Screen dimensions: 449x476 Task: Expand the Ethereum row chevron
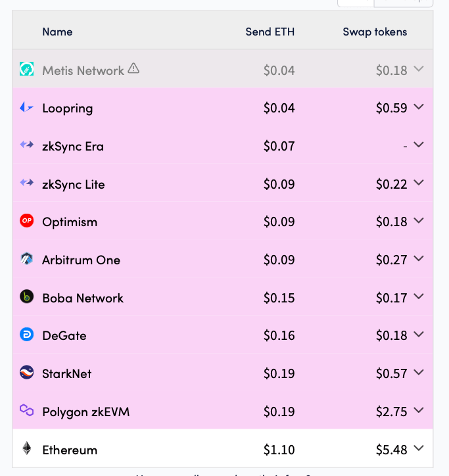tap(419, 448)
